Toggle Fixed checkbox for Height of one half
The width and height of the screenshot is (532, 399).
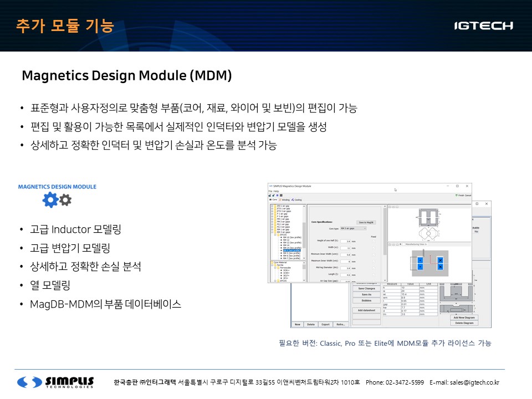click(374, 241)
